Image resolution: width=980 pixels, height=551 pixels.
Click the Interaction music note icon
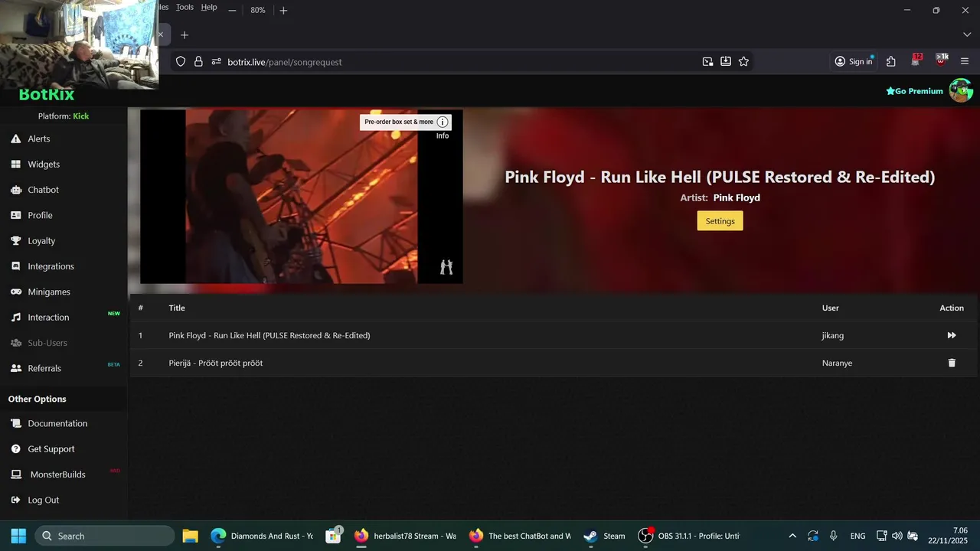tap(15, 317)
